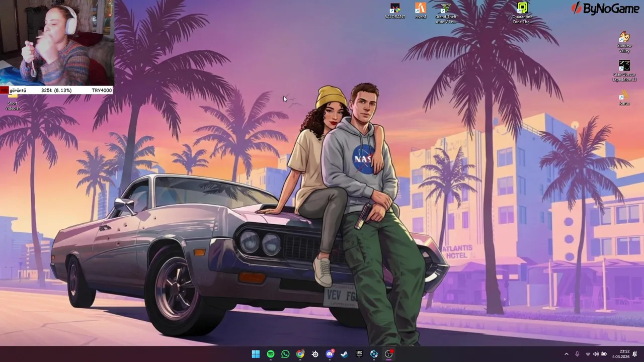This screenshot has width=644, height=362.
Task: Click the görüntü goal label
Action: [18, 90]
